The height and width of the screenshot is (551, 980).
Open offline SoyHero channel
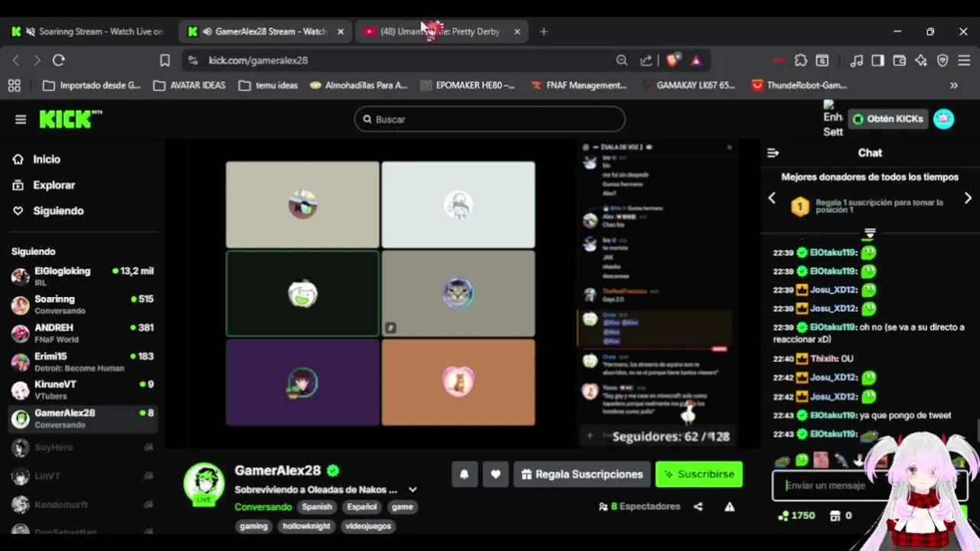point(83,447)
